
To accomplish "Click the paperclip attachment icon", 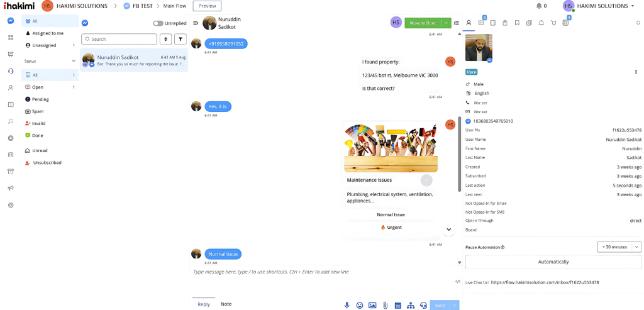I will (x=386, y=305).
